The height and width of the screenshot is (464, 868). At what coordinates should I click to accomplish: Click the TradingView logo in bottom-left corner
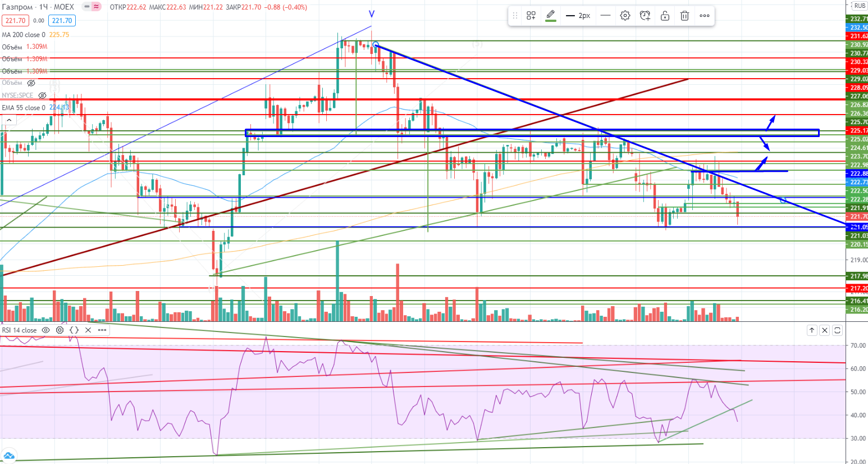[x=8, y=456]
